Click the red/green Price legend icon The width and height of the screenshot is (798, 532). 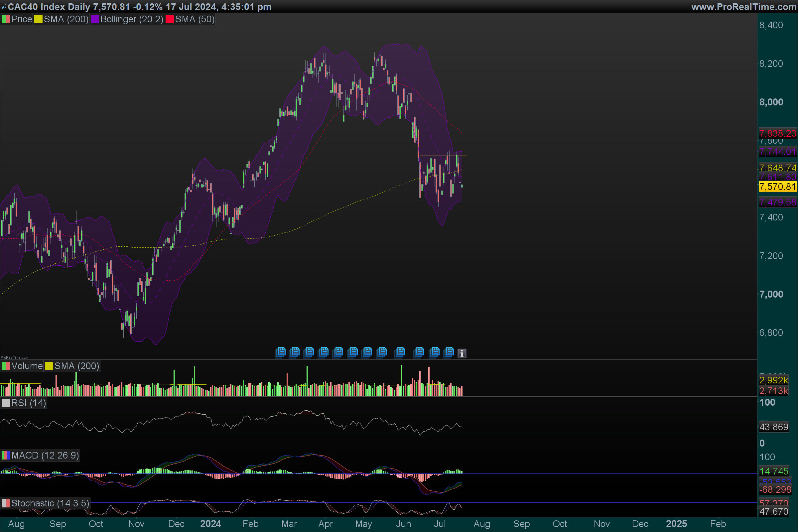coord(6,19)
